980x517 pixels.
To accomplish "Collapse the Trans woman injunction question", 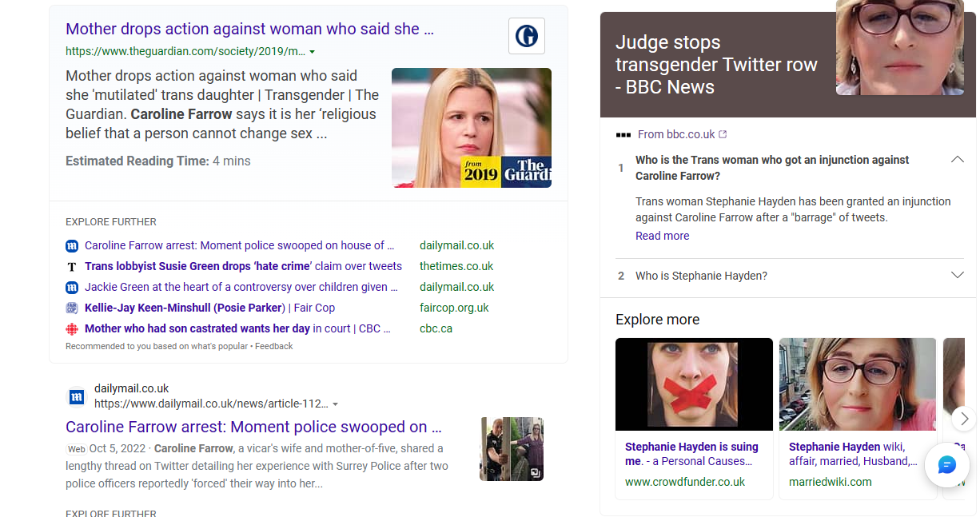I will point(958,160).
